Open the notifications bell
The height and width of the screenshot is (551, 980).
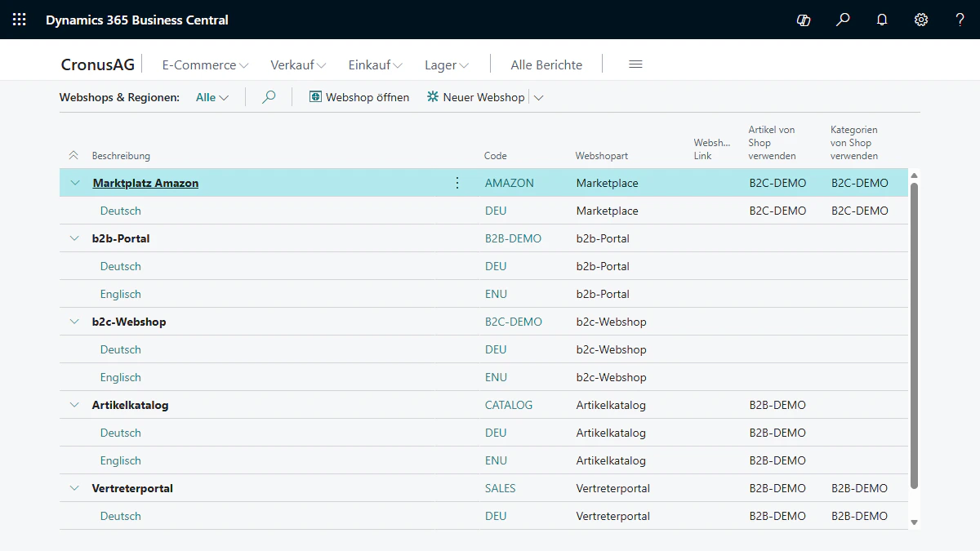pyautogui.click(x=882, y=20)
